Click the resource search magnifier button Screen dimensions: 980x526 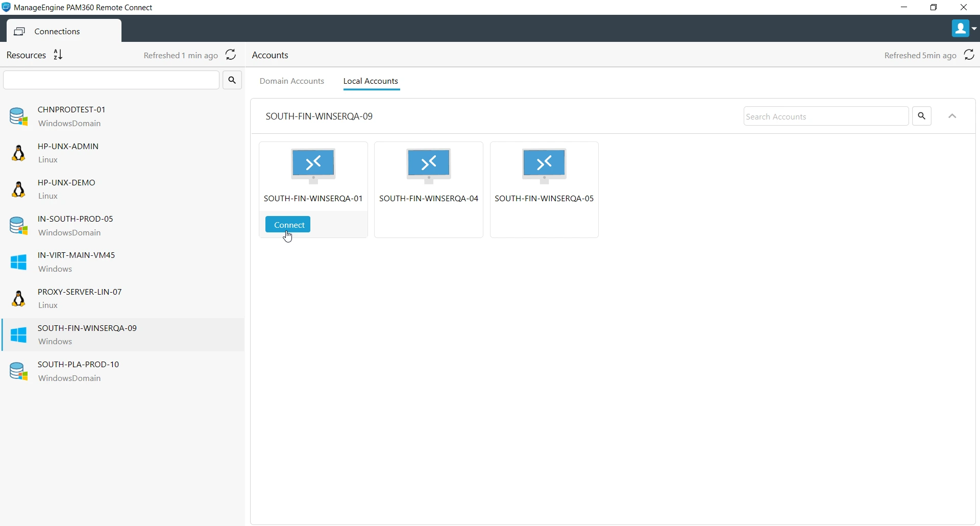coord(232,80)
